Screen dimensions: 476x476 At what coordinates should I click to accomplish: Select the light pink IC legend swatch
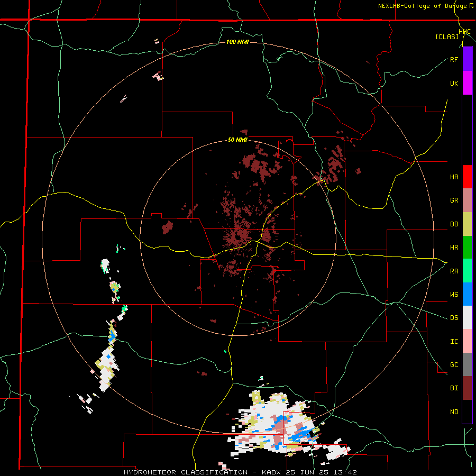467,341
